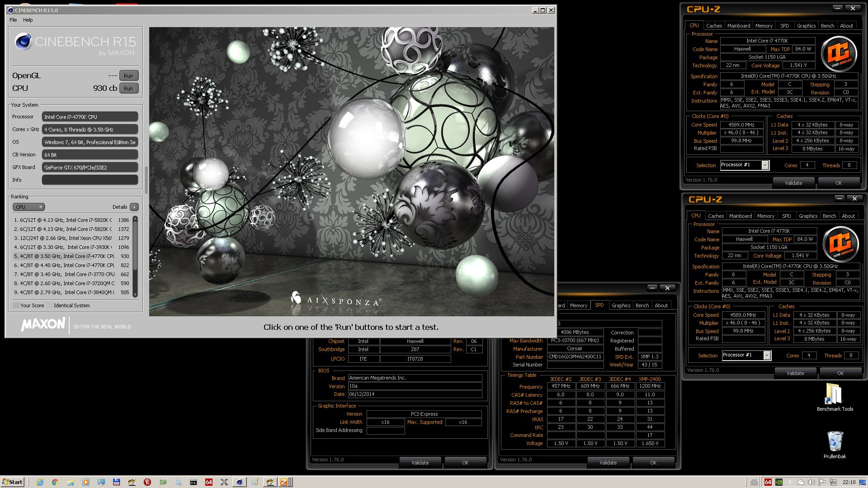Open Internet Explorer from the taskbar

40,482
